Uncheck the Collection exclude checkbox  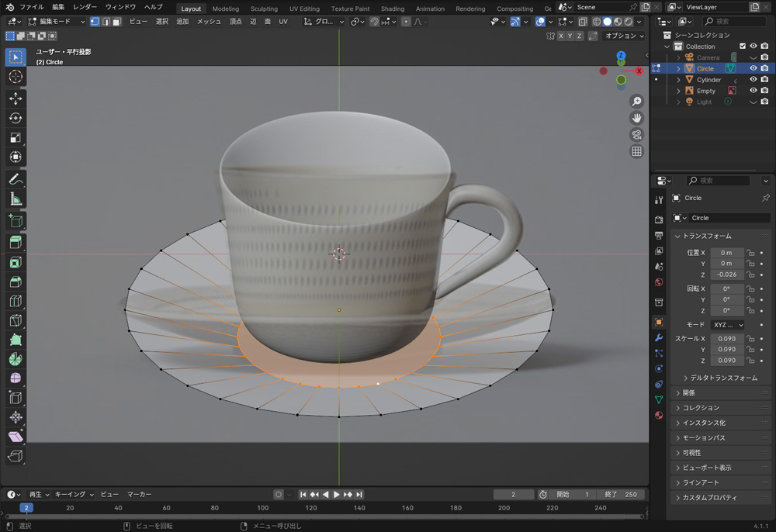pyautogui.click(x=743, y=47)
